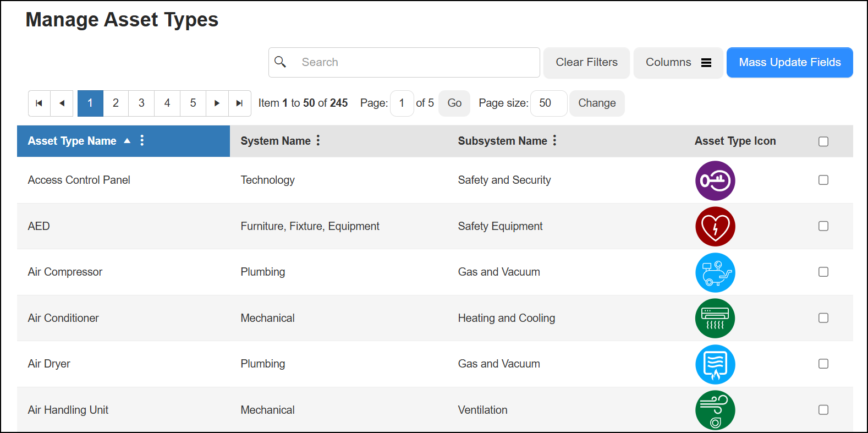Click the 'Technology' system cell
This screenshot has width=868, height=433.
click(x=267, y=180)
